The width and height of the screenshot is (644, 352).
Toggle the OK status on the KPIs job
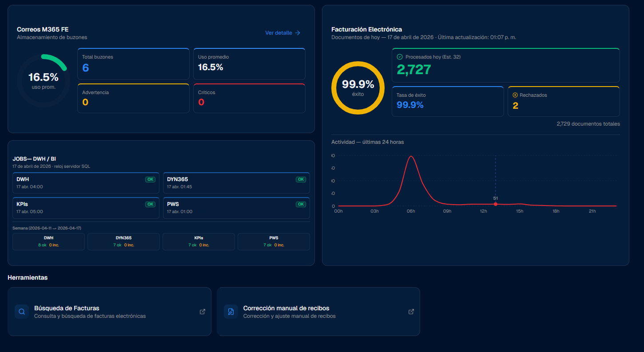150,204
